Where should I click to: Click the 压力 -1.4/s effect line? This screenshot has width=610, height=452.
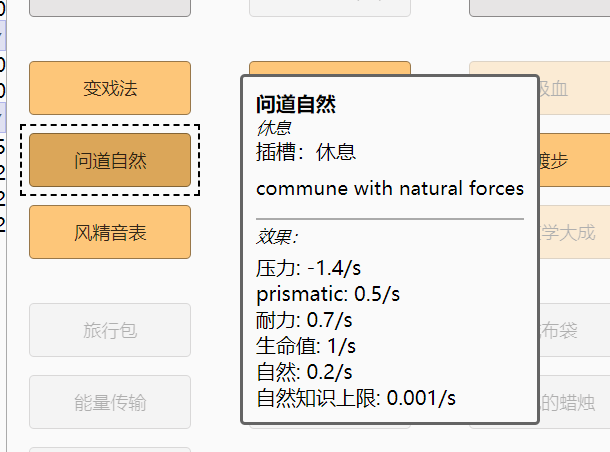pyautogui.click(x=306, y=268)
